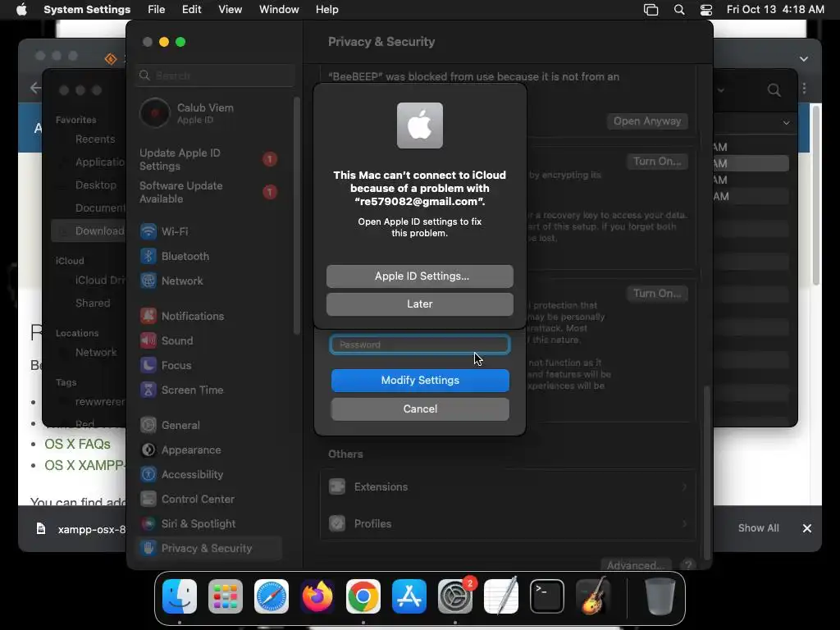Open Control Center in menu bar
This screenshot has width=840, height=630.
(706, 10)
